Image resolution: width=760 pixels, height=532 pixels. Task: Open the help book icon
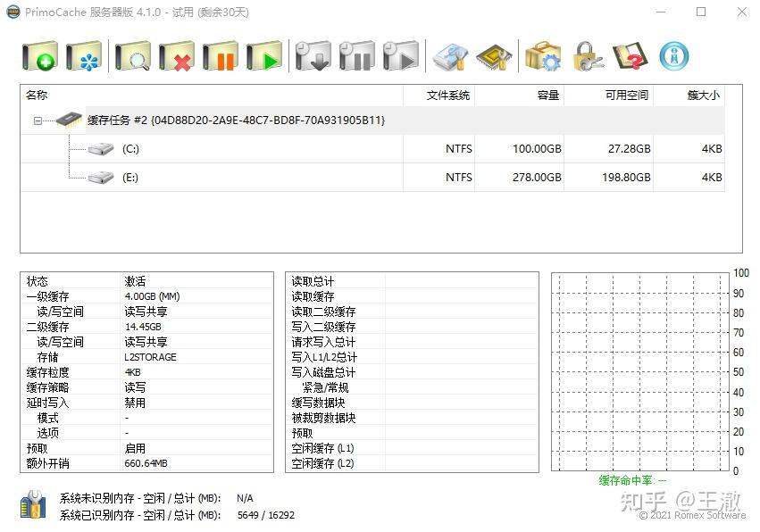631,56
